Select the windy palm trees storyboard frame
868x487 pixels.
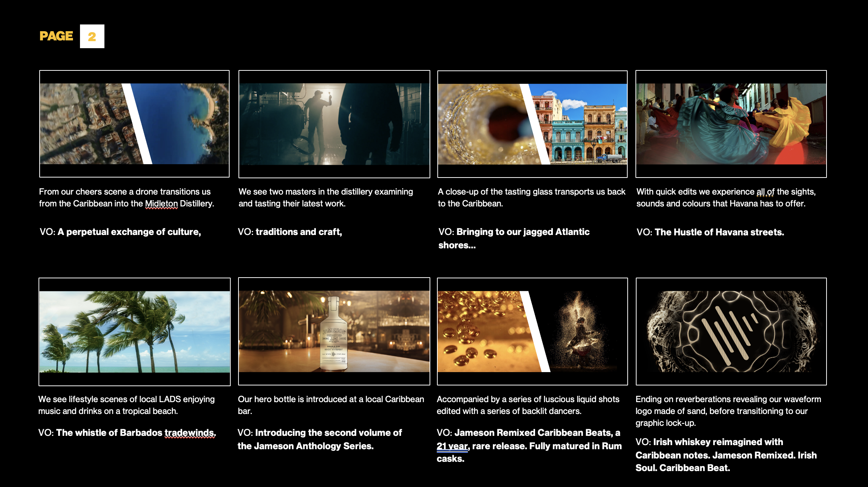point(134,332)
